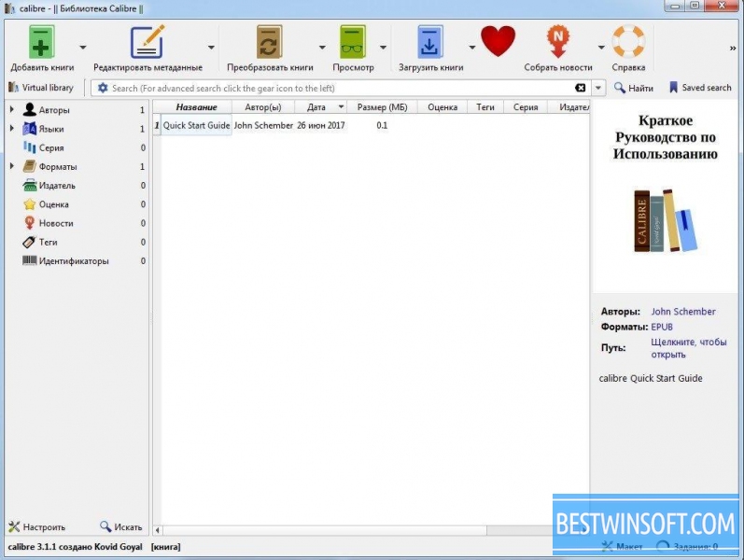744x560 pixels.
Task: Click Search (Искать) in tag browser
Action: click(121, 526)
